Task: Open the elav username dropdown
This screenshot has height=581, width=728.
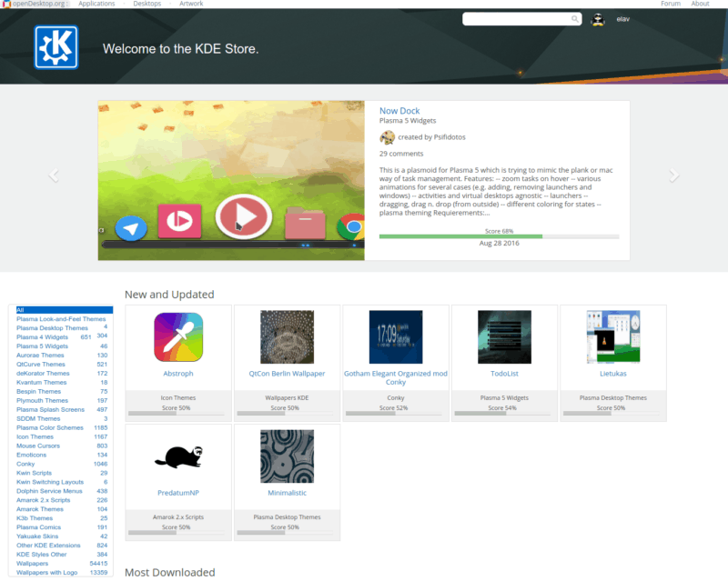Action: pyautogui.click(x=622, y=18)
